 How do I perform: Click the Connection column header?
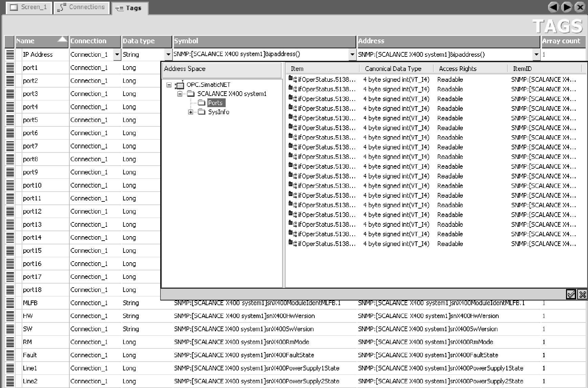(x=95, y=41)
